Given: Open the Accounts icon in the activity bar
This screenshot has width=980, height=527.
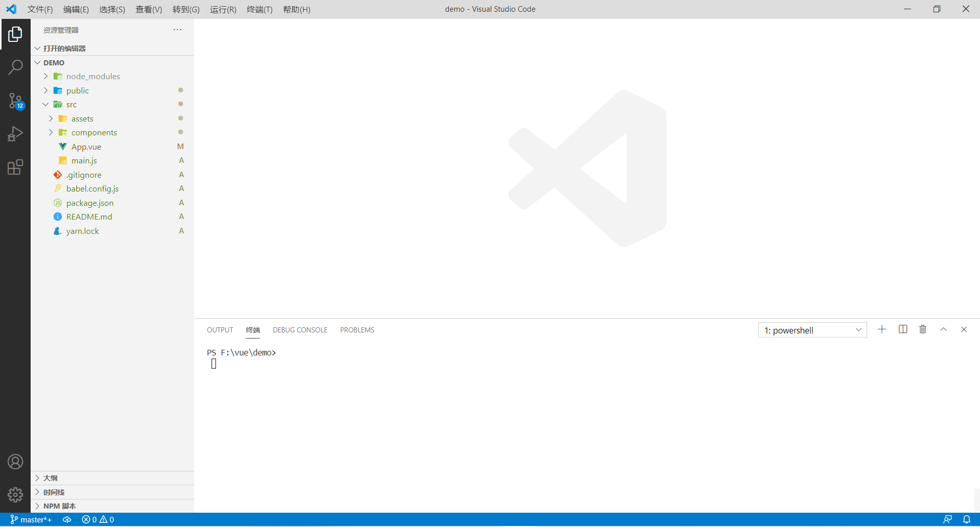Looking at the screenshot, I should click(x=15, y=461).
